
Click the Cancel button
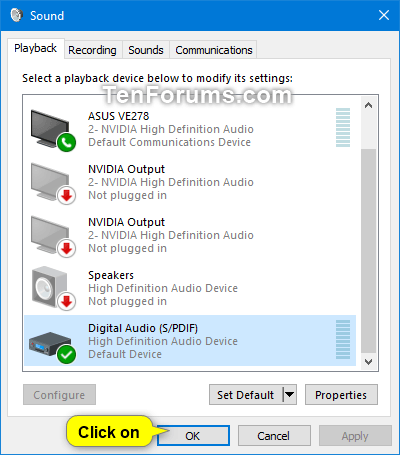[274, 436]
